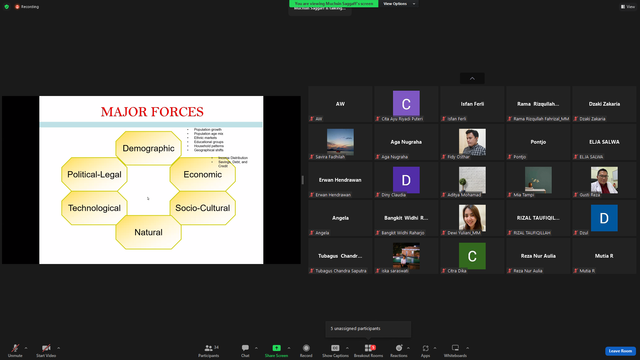The image size is (640, 360).
Task: Select Dzul's blue D avatar
Action: point(604,218)
